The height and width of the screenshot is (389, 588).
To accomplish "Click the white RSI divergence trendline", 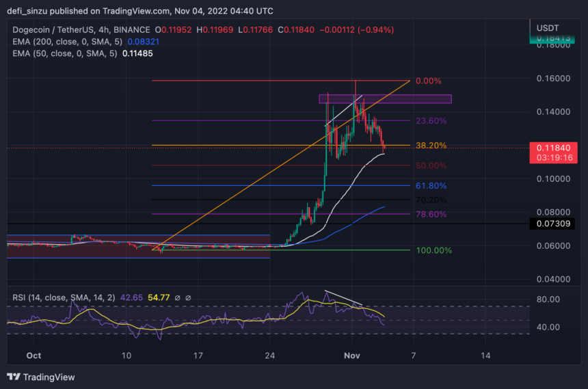I will pos(342,299).
